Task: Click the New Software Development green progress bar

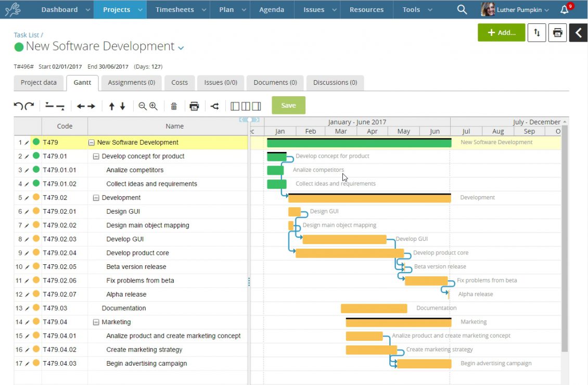Action: (359, 142)
